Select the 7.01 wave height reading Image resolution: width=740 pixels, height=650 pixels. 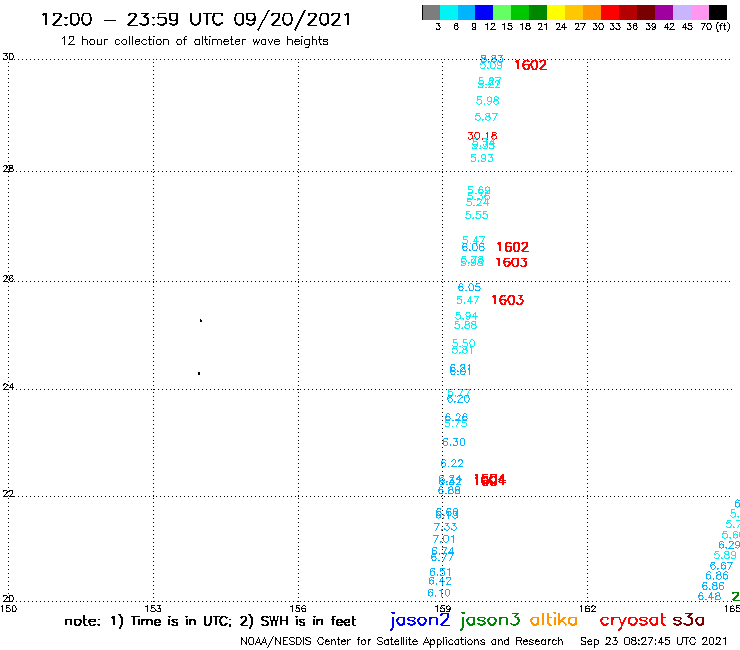coord(444,539)
